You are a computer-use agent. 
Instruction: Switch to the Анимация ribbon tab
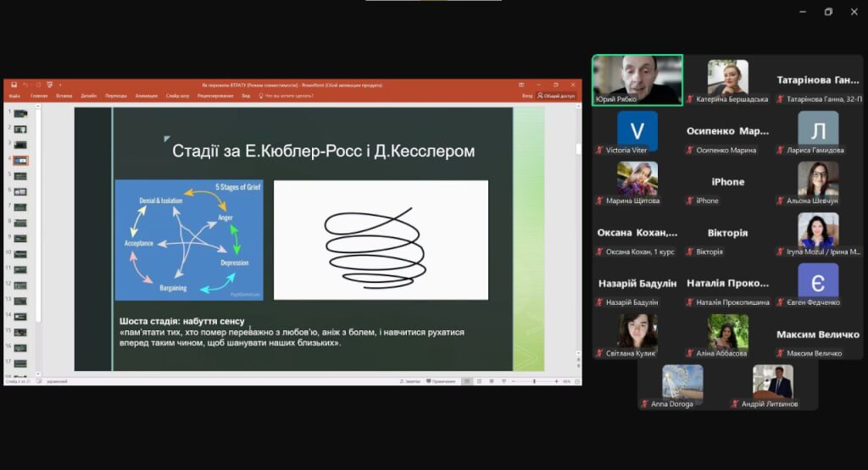pyautogui.click(x=146, y=96)
